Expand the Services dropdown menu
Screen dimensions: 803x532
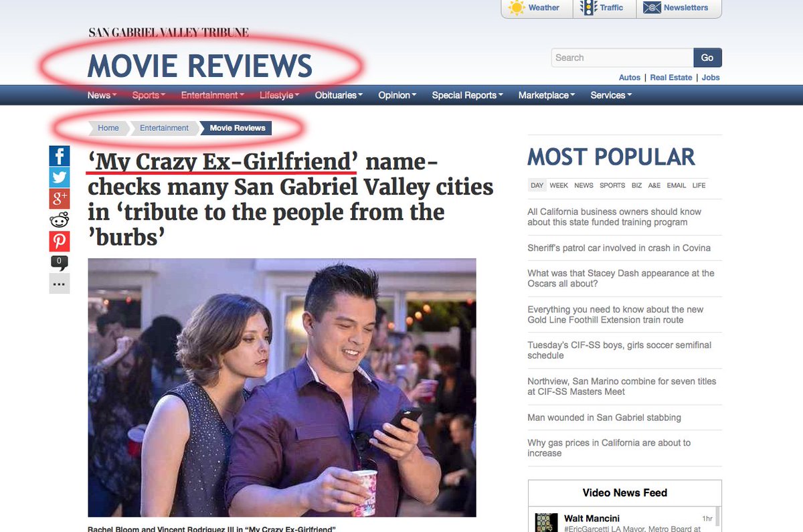pos(611,95)
